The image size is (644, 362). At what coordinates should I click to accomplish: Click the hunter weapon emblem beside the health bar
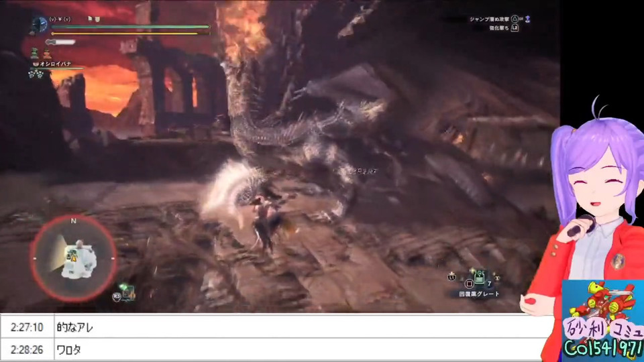(40, 25)
